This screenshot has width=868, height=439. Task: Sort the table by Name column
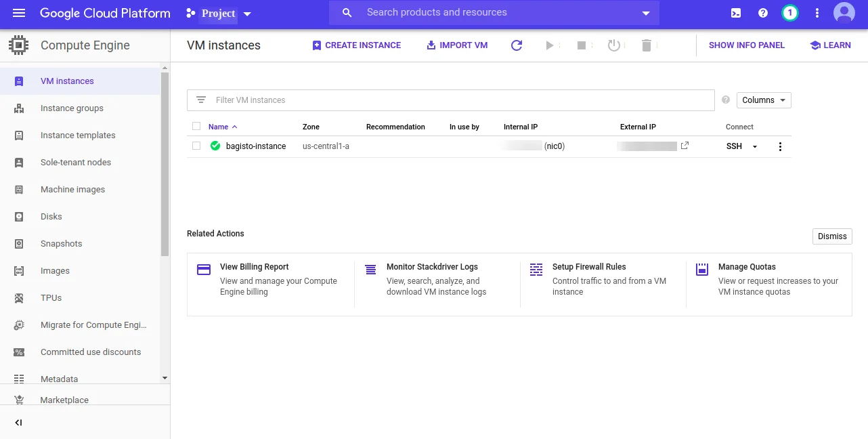pyautogui.click(x=218, y=127)
